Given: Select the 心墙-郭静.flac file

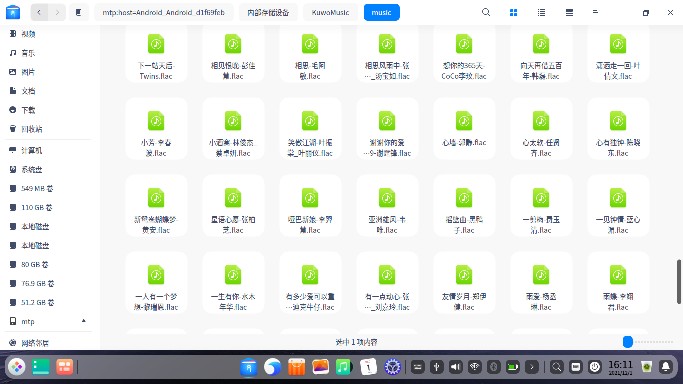Looking at the screenshot, I should (x=464, y=128).
